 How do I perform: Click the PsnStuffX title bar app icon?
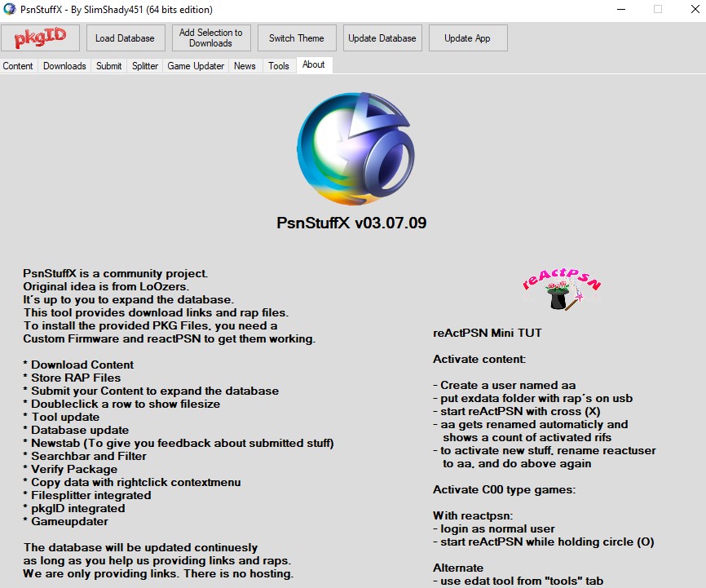click(10, 9)
